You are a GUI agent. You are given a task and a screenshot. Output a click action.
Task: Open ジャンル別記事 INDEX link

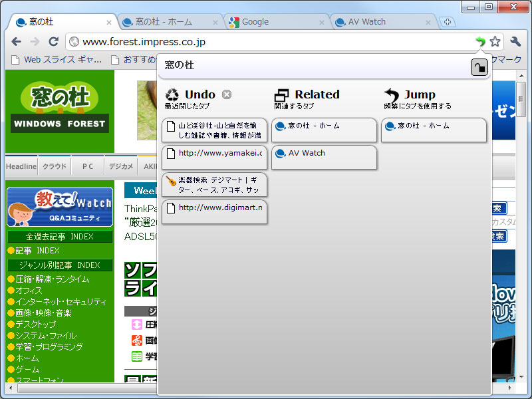click(x=60, y=265)
